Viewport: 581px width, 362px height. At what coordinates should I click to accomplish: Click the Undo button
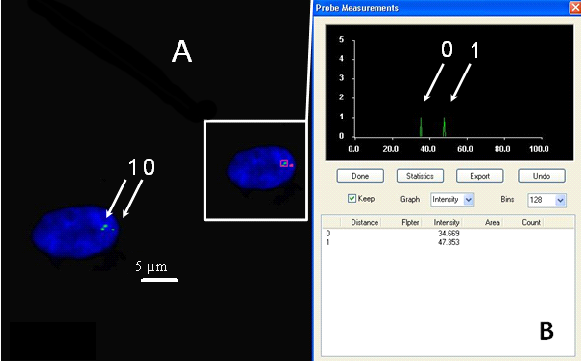tap(542, 176)
